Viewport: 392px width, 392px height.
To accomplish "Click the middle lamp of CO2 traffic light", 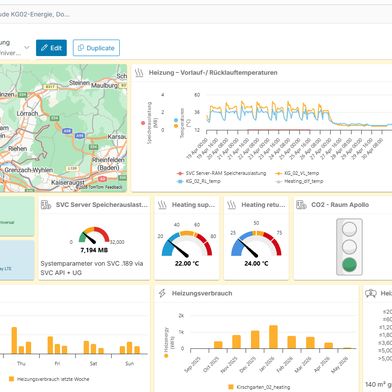I will [349, 247].
